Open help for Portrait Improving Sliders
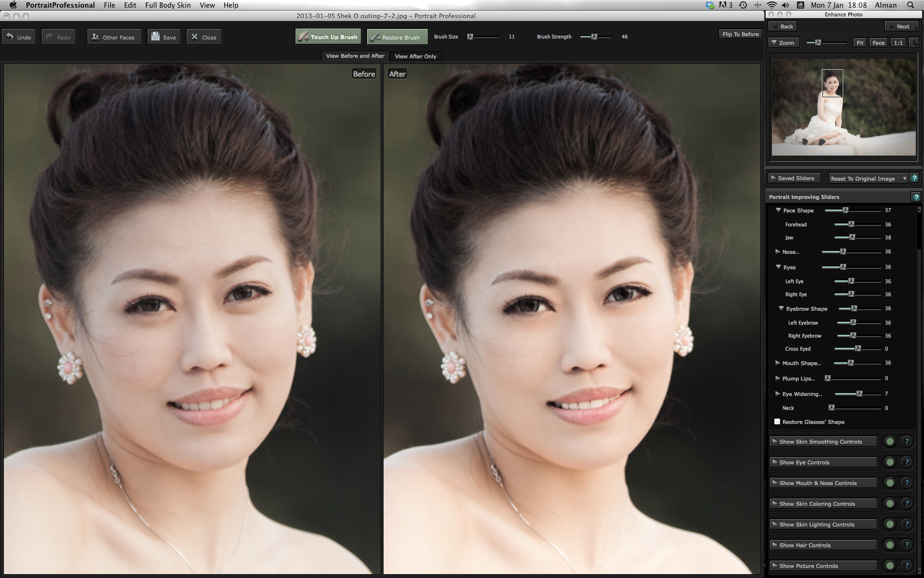Screen dimensions: 924x578 [x=916, y=197]
